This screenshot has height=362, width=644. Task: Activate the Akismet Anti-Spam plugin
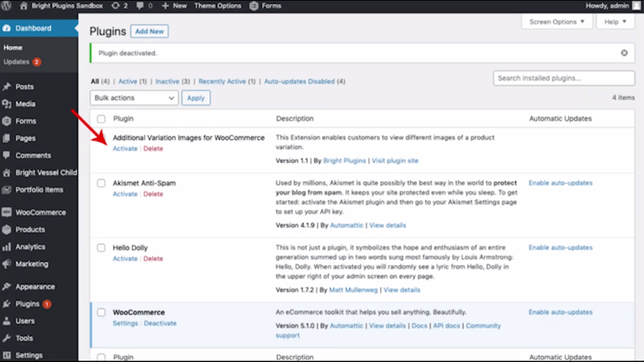click(x=126, y=194)
